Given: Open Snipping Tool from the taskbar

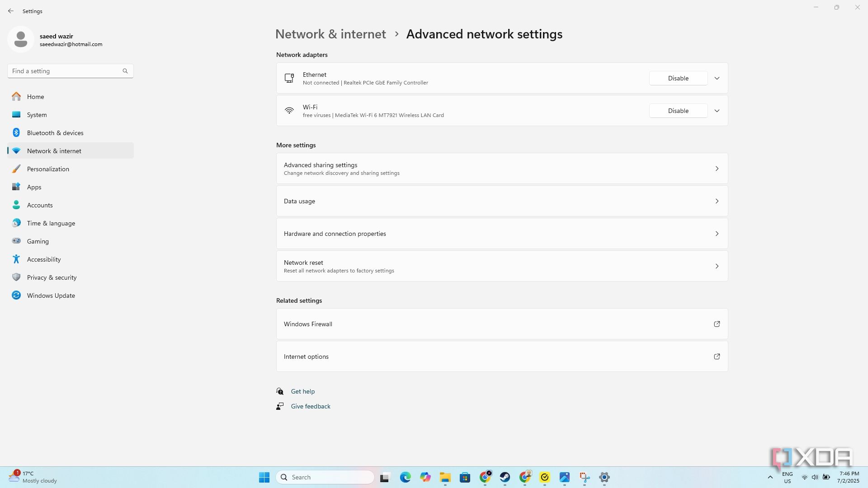Looking at the screenshot, I should pyautogui.click(x=585, y=477).
